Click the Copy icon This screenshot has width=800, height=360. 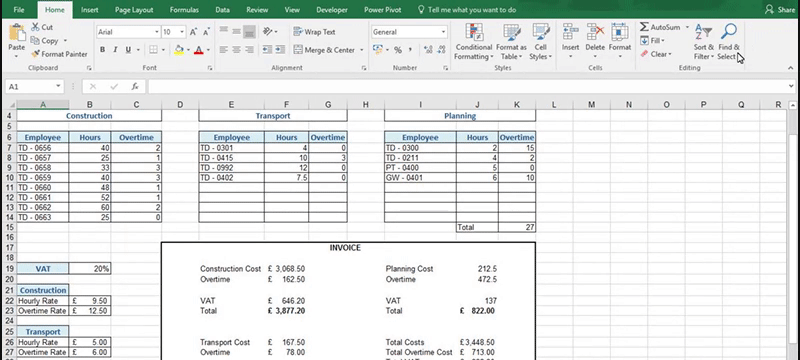35,40
